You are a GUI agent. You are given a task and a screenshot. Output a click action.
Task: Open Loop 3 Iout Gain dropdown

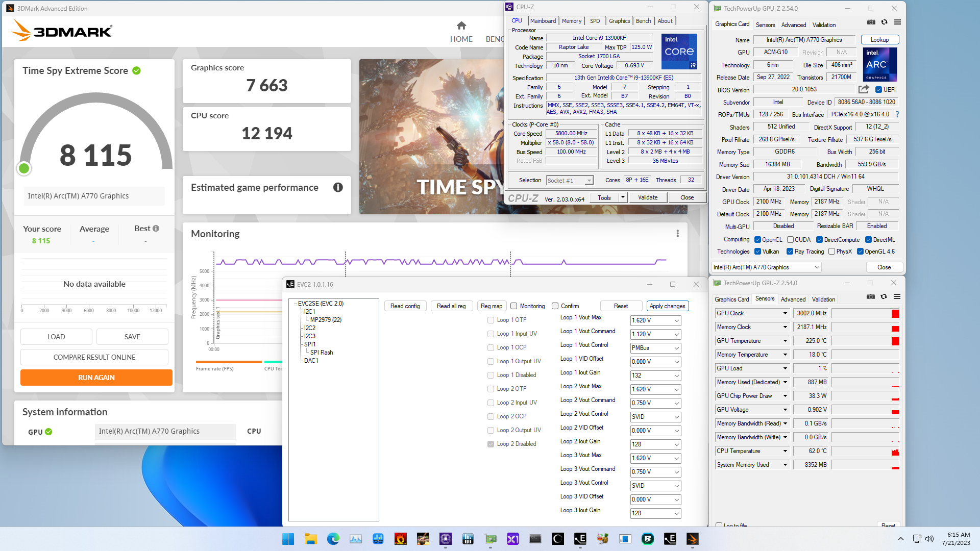(x=655, y=513)
